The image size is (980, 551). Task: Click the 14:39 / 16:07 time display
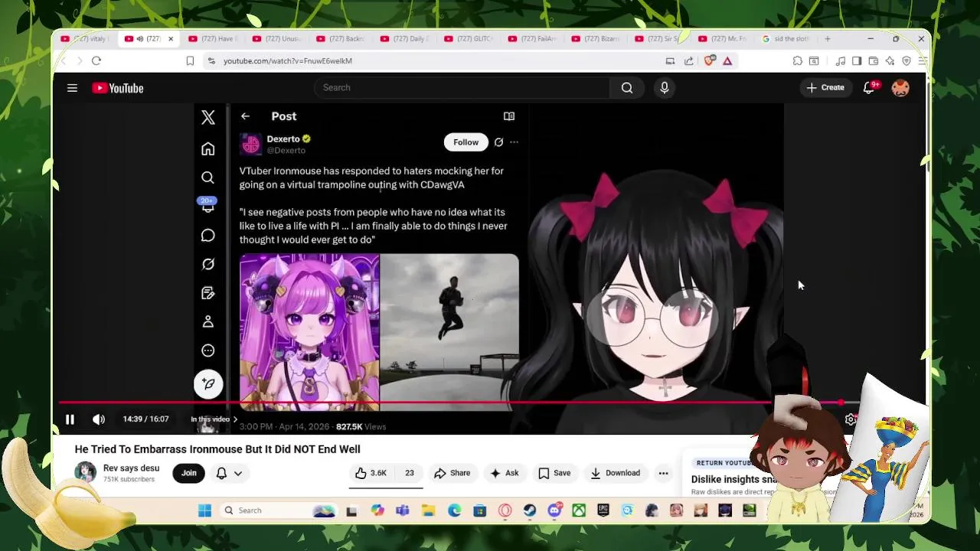coord(145,419)
